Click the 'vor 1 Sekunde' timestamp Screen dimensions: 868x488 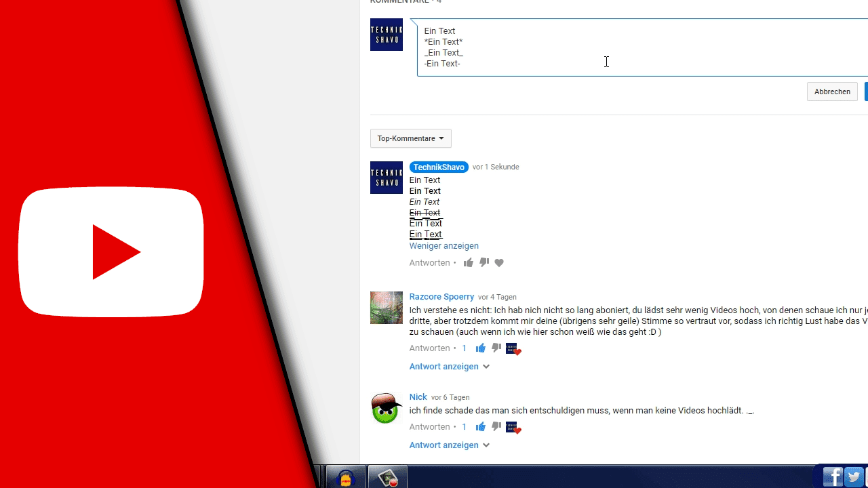pos(496,167)
